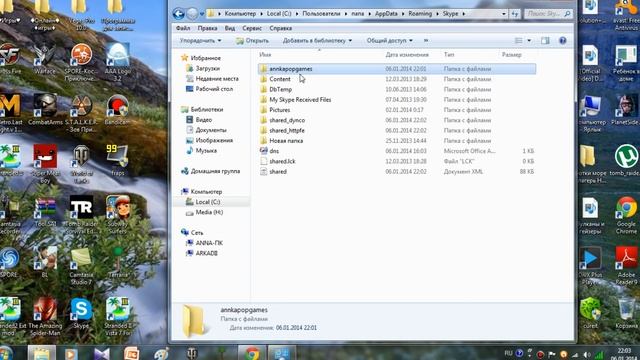Open Warface desktop shortcut
Image resolution: width=640 pixels, height=360 pixels.
(44, 59)
